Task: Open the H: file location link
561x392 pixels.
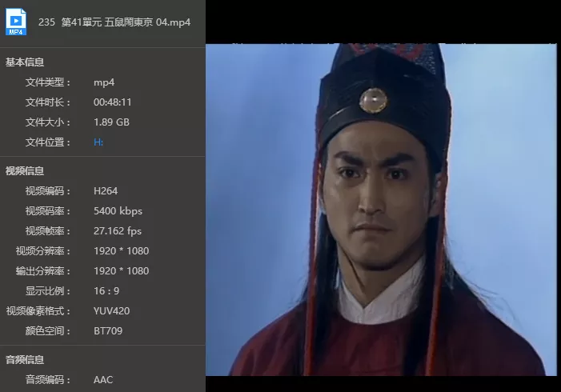Action: click(x=98, y=142)
